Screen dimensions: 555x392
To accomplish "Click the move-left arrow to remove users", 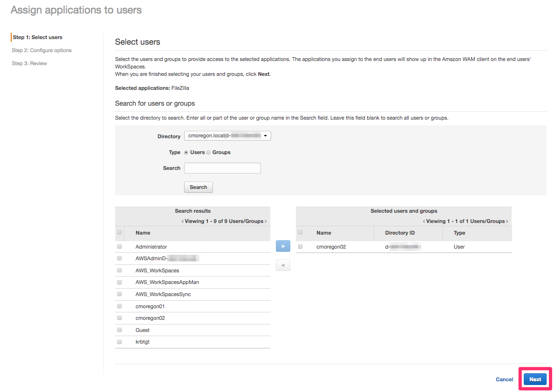I will [x=283, y=265].
